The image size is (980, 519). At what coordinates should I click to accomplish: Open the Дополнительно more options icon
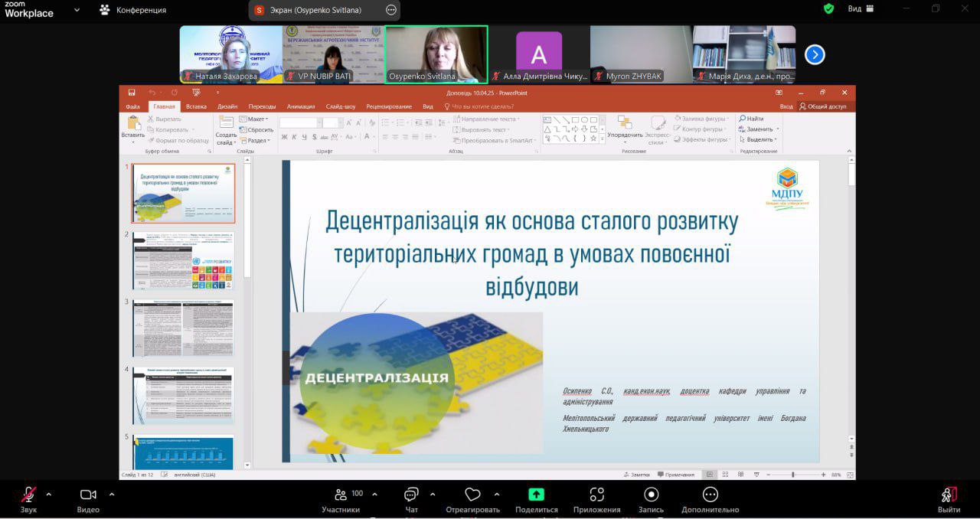click(710, 495)
